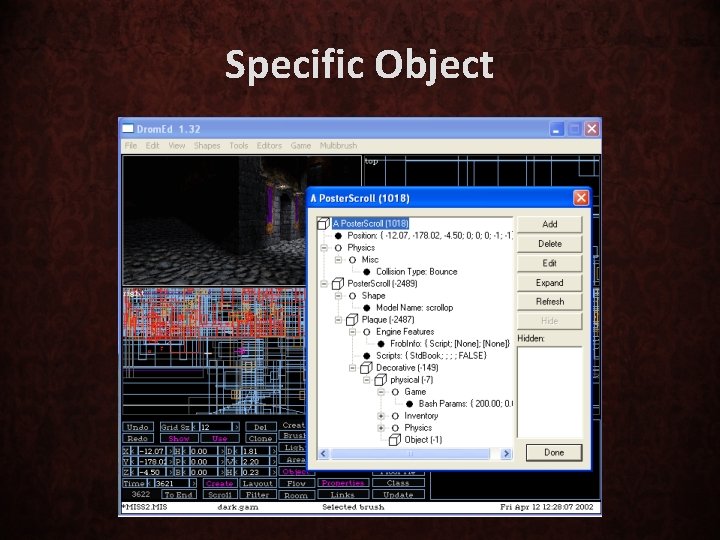Click the To End button
The width and height of the screenshot is (720, 540).
point(179,495)
